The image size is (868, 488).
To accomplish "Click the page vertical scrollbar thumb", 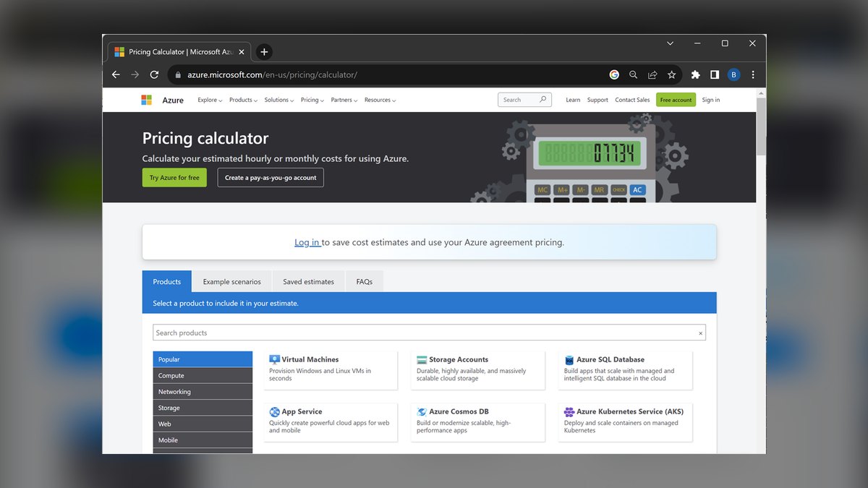I will [x=761, y=126].
